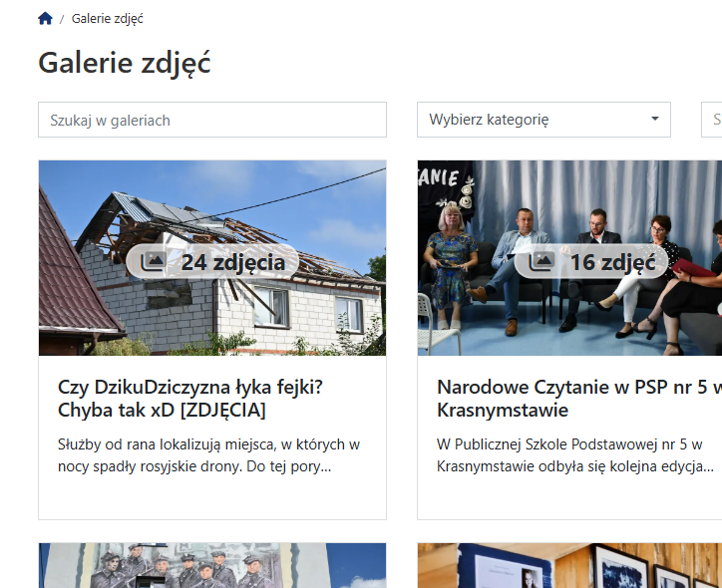Viewport: 722px width, 588px height.
Task: Click the picture icon beside 16 zdjęć
Action: [x=541, y=262]
